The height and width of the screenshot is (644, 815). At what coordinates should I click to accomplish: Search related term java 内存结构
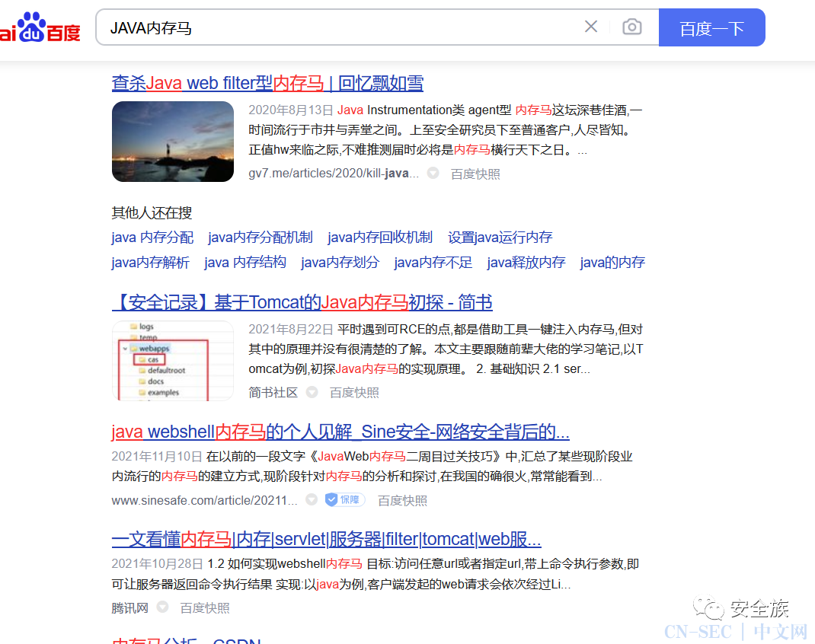click(244, 263)
